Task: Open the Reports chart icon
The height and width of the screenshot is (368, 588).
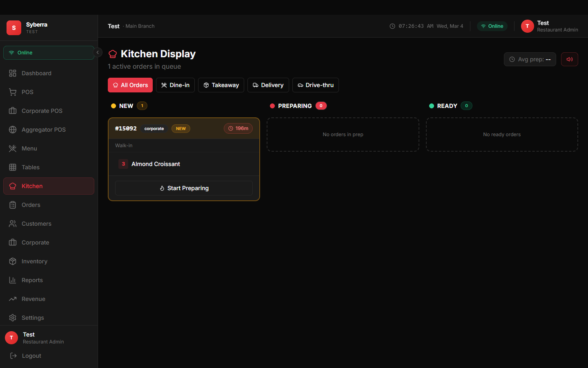Action: [13, 280]
